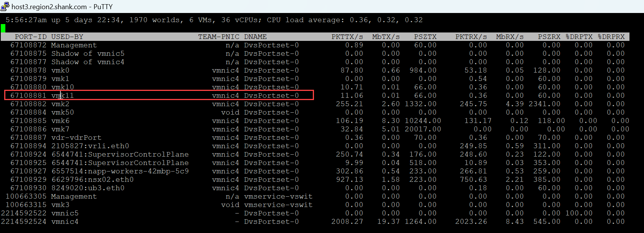Click port ID 67108872
Image resolution: width=644 pixels, height=233 pixels.
tap(28, 45)
